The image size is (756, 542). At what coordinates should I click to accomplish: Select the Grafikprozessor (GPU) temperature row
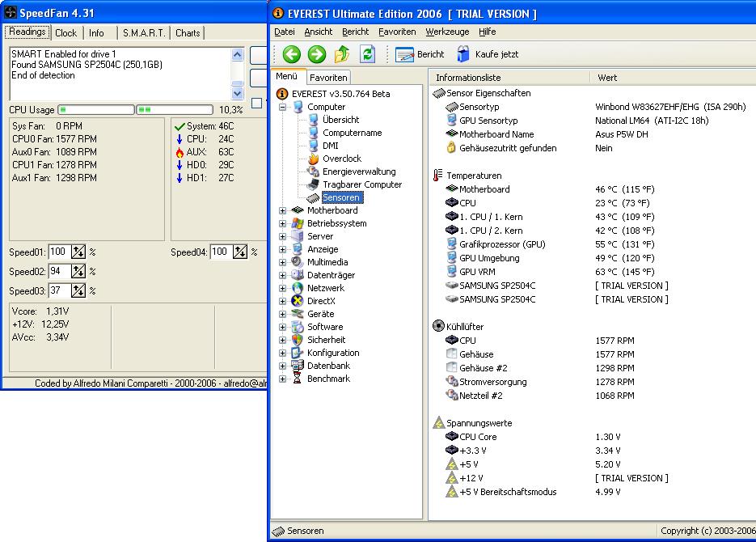tap(593, 244)
